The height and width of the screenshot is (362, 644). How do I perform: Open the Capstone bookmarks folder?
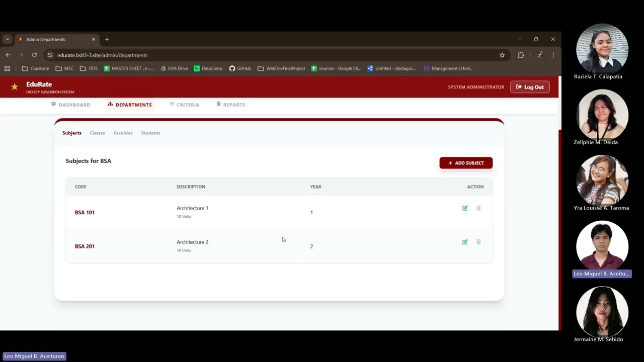35,68
